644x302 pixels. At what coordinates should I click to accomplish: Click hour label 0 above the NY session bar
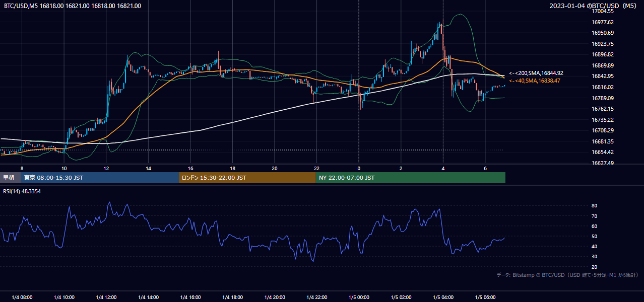click(359, 168)
